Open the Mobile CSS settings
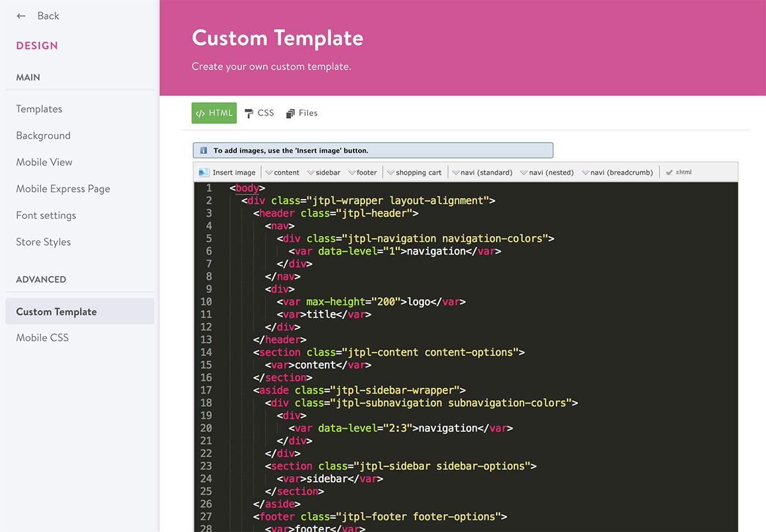 point(42,337)
